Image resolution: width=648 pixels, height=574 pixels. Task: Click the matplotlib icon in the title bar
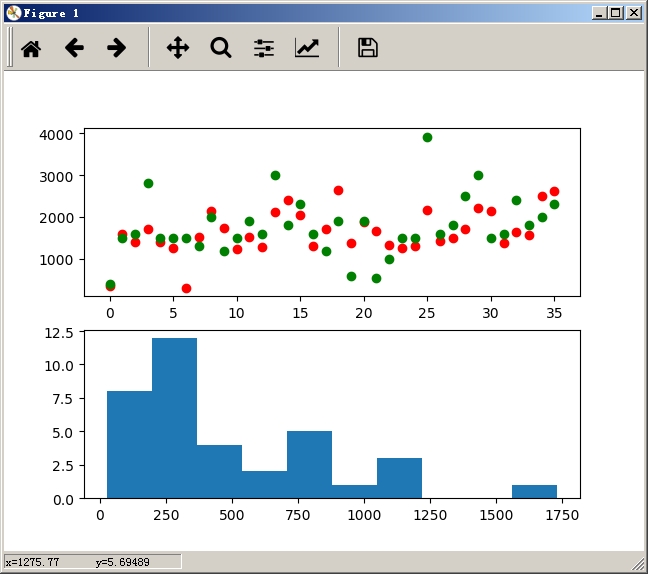point(14,13)
